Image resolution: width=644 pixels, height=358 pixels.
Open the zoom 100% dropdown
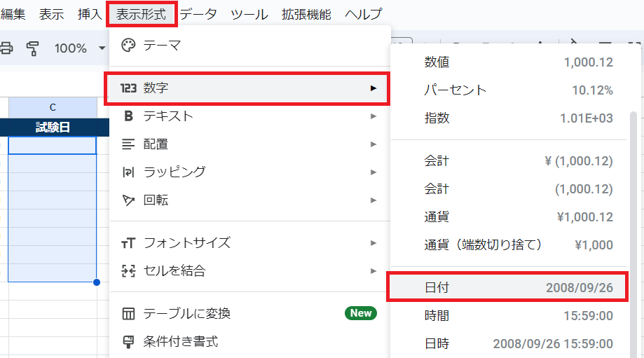(x=79, y=48)
